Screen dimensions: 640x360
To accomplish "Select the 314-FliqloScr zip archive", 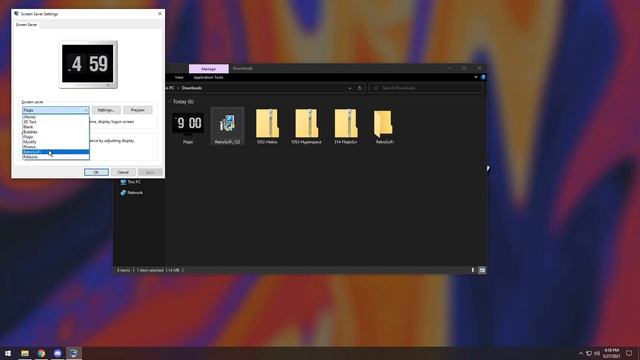I will point(346,127).
